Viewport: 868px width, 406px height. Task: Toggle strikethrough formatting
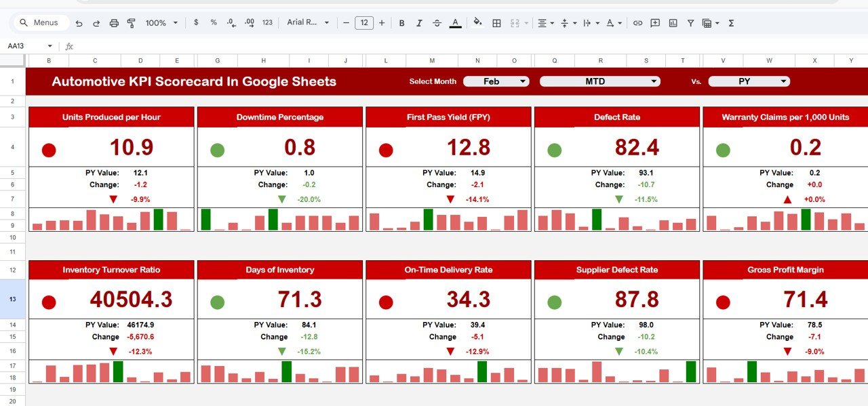coord(437,23)
